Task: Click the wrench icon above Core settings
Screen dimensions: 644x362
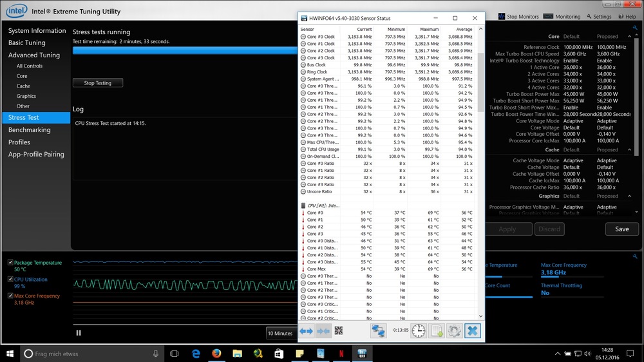Action: (x=635, y=28)
